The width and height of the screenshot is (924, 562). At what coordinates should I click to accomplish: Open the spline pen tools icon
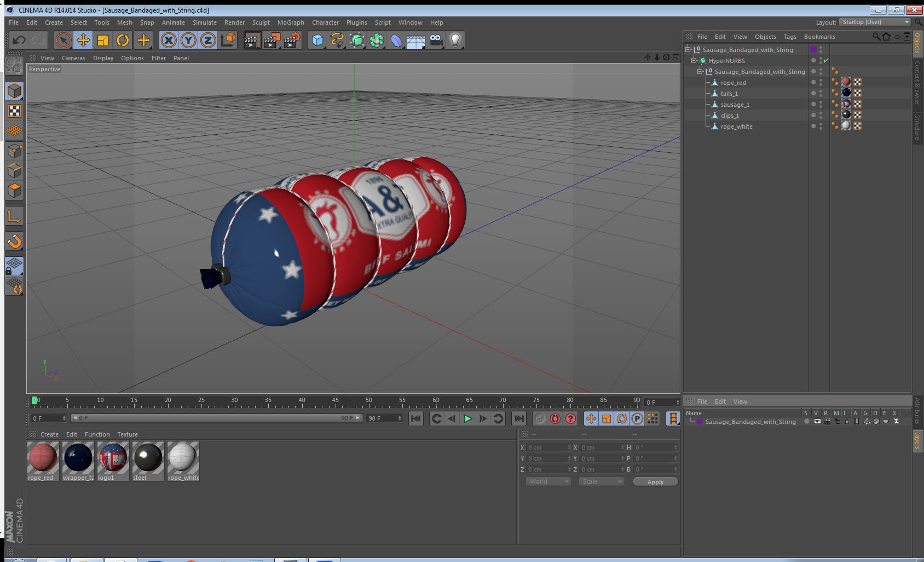click(337, 40)
